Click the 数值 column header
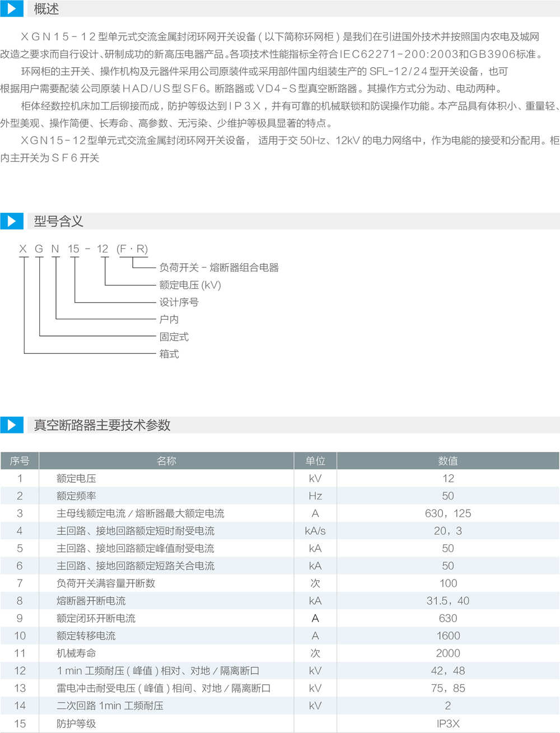Image resolution: width=560 pixels, height=733 pixels. point(448,461)
